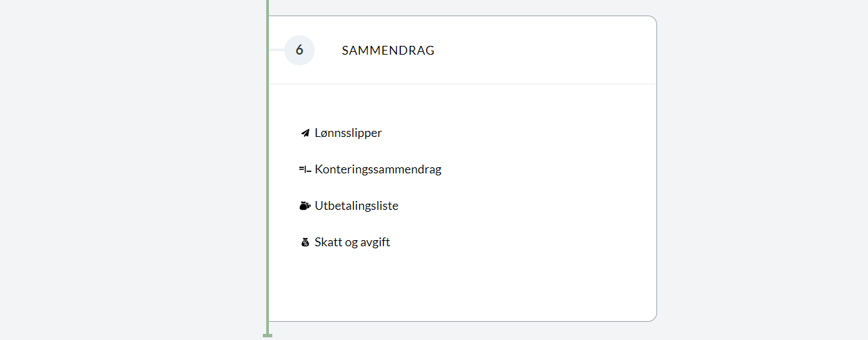The image size is (868, 340).
Task: Click the percent sack icon beside Skatt og avgift
Action: [305, 242]
